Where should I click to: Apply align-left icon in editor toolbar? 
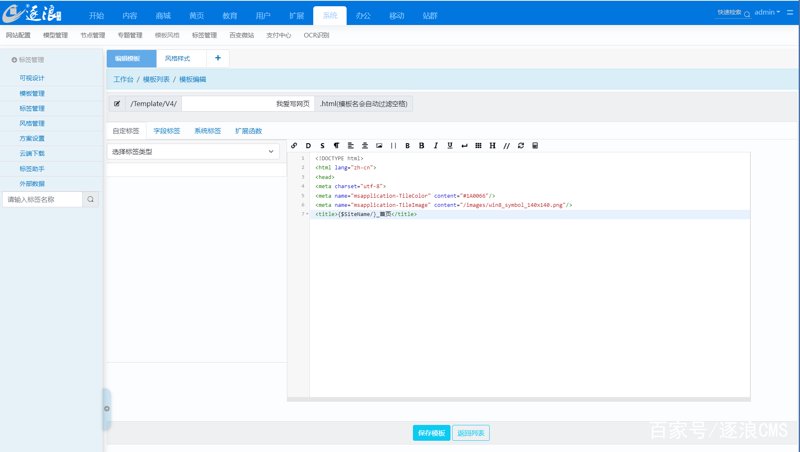pyautogui.click(x=351, y=145)
